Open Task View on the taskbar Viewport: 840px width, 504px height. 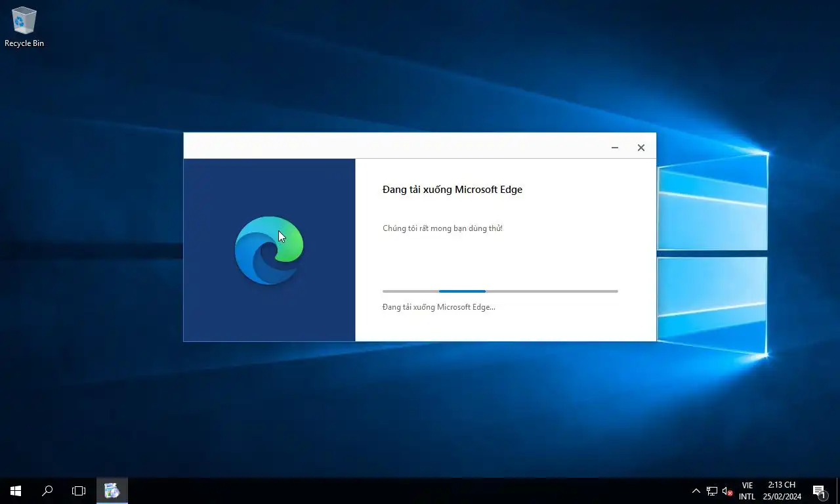click(79, 490)
